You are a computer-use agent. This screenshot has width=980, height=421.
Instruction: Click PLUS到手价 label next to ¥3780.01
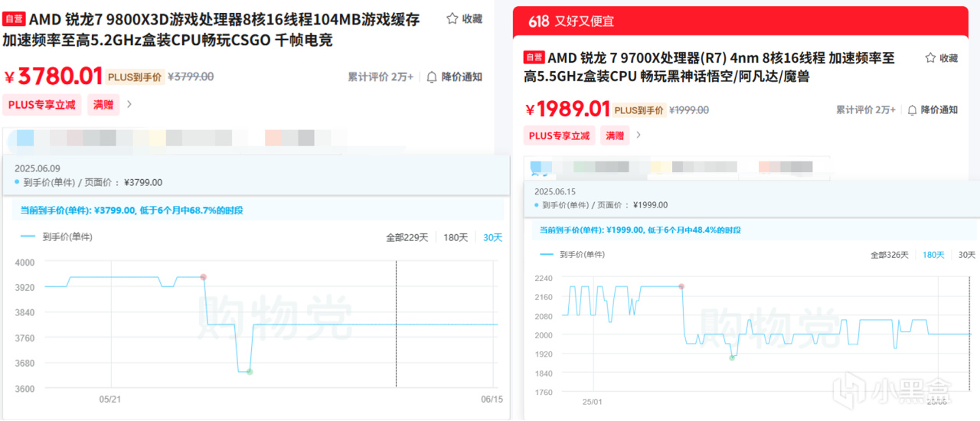click(135, 77)
